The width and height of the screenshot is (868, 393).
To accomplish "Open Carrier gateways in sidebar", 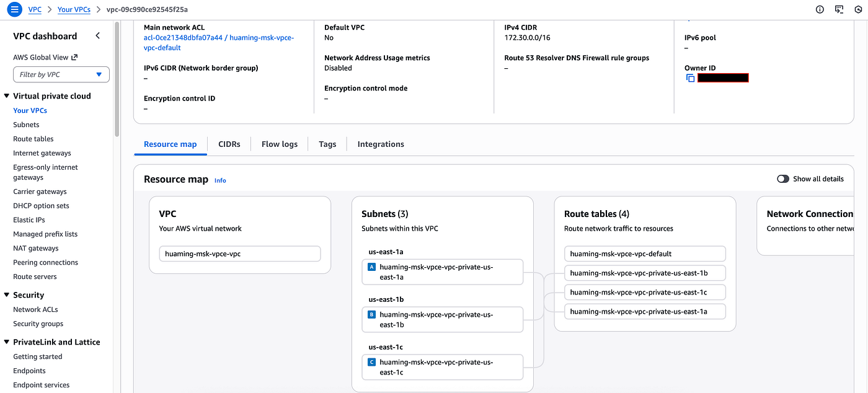I will point(40,192).
